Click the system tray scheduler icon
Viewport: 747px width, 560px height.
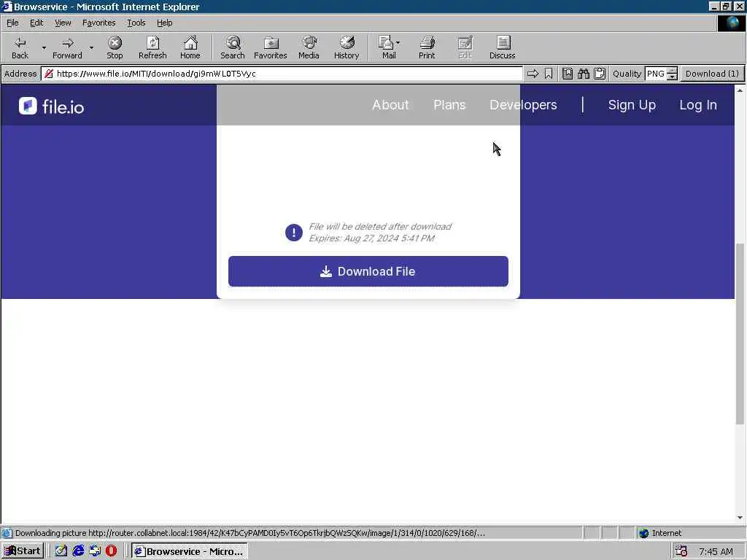[x=681, y=551]
